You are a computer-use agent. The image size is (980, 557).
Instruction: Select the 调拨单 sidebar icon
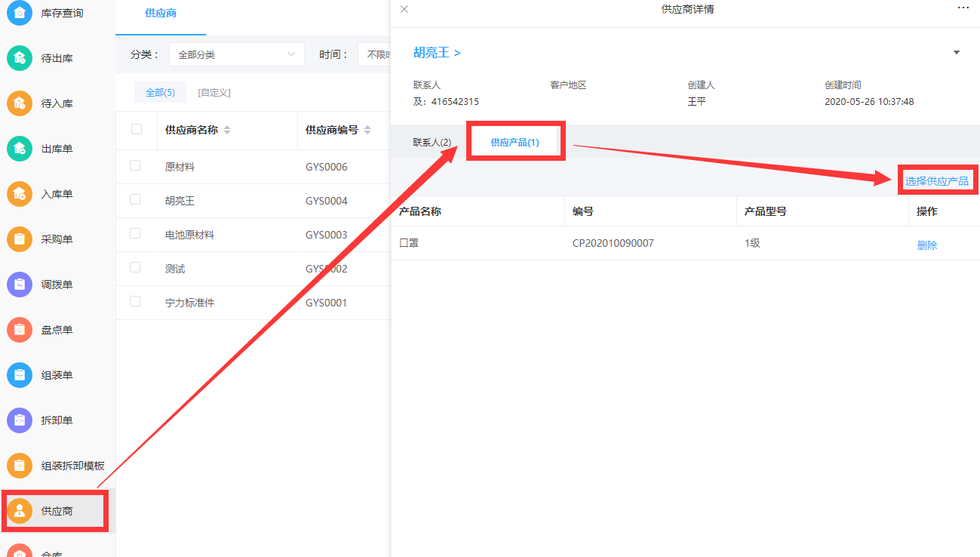coord(20,285)
